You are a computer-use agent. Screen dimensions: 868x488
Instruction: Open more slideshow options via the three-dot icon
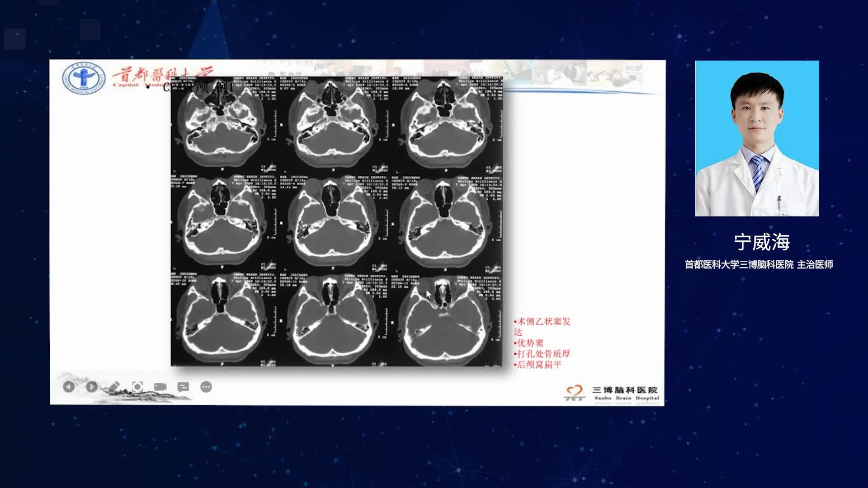(x=206, y=387)
